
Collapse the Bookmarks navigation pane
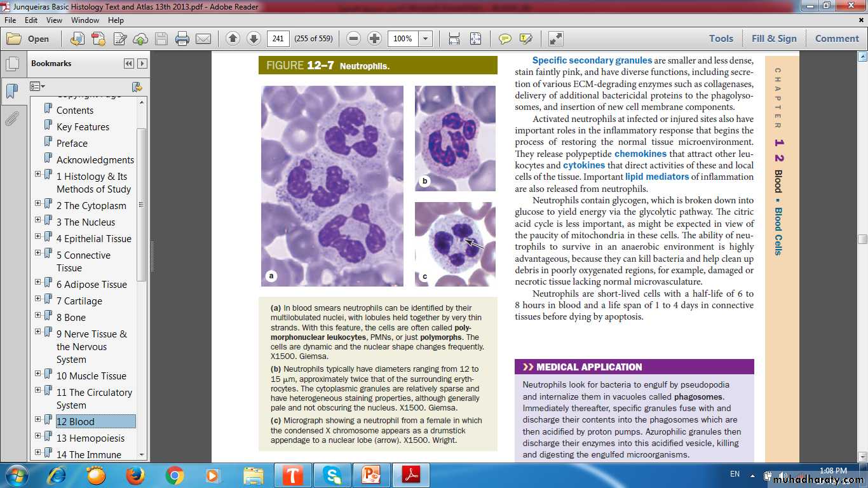coord(129,64)
